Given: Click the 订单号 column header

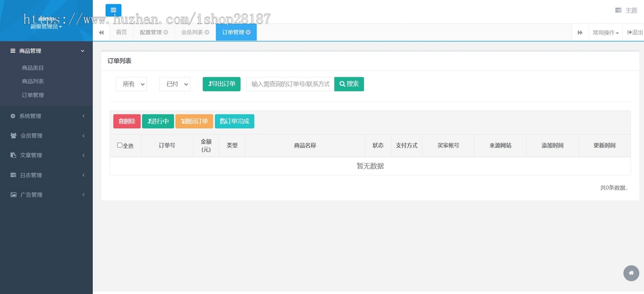Looking at the screenshot, I should (x=167, y=146).
